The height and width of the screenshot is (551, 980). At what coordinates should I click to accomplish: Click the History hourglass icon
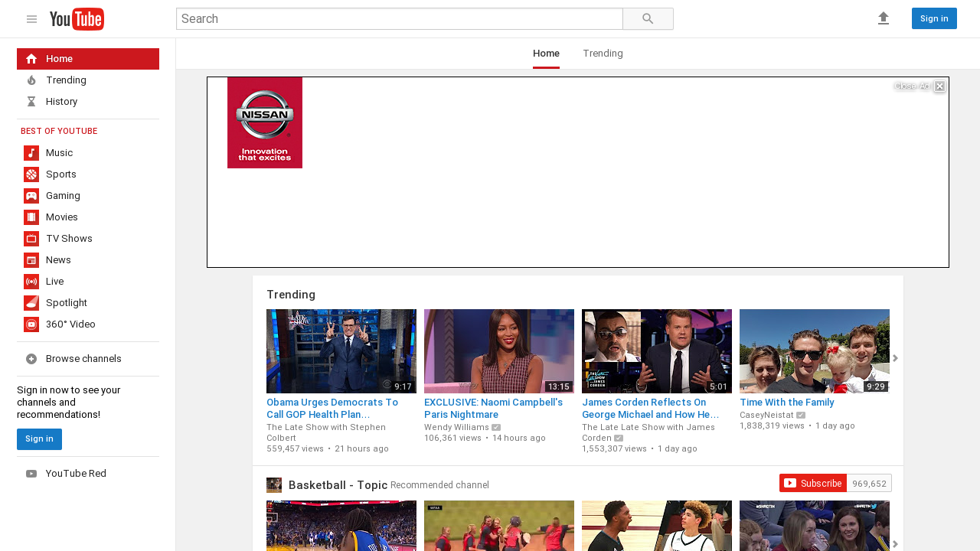point(31,102)
